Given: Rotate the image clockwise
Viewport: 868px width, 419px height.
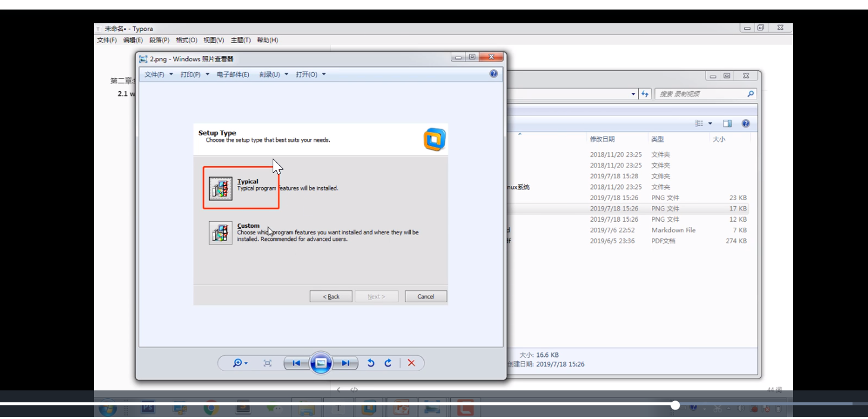Looking at the screenshot, I should click(x=388, y=363).
